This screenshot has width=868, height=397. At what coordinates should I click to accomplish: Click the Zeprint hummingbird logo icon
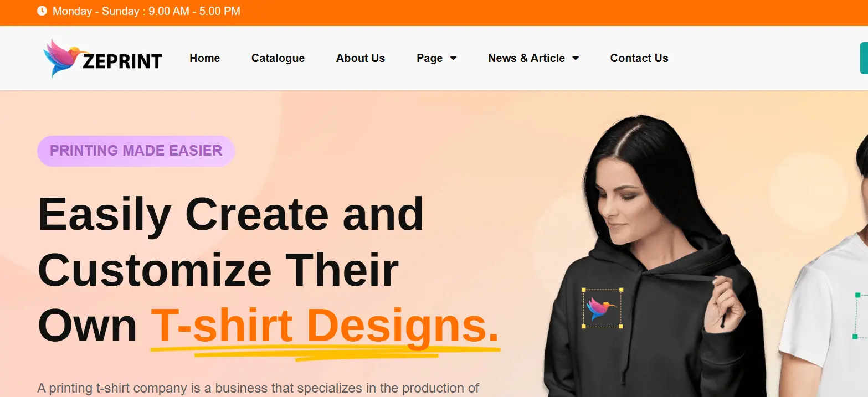pos(64,58)
